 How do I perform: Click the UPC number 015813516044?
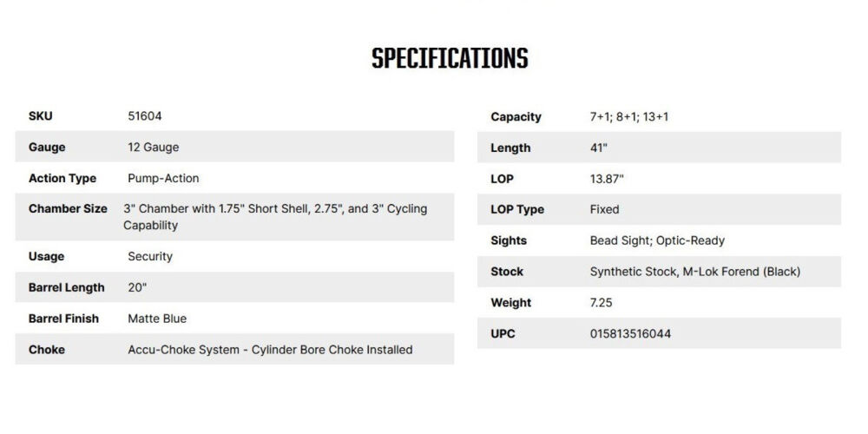tap(630, 334)
